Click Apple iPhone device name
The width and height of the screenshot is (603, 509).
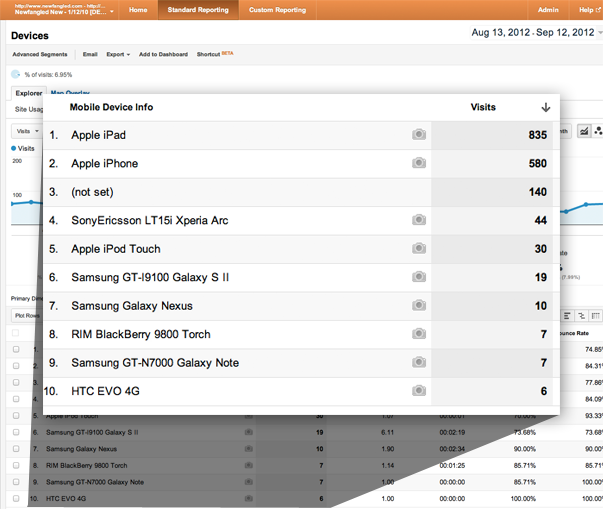[105, 163]
